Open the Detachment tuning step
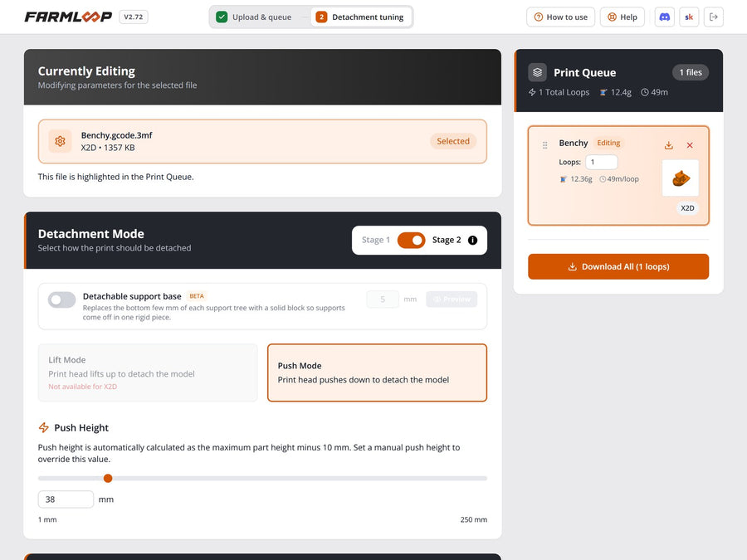747x560 pixels. pos(361,17)
